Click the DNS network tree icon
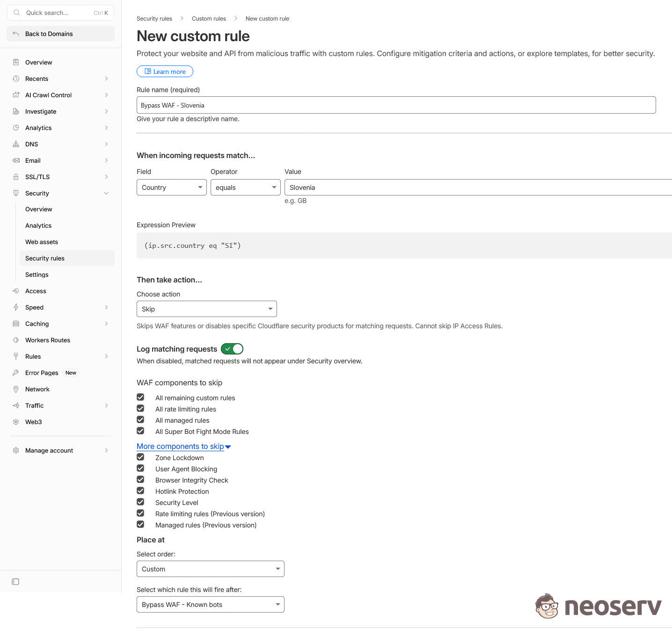This screenshot has height=635, width=672. tap(16, 144)
